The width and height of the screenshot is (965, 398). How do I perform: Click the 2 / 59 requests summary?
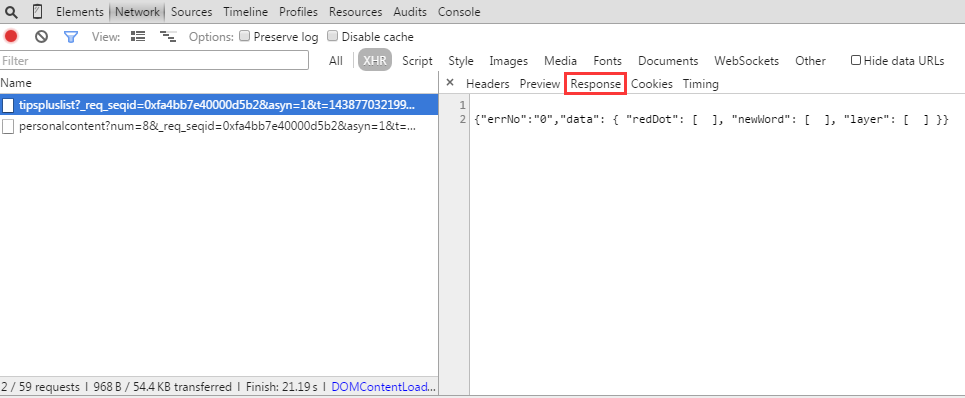[41, 387]
